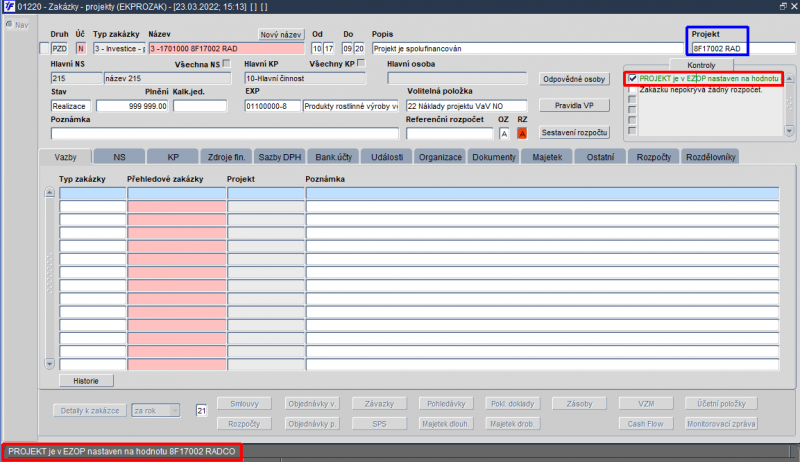
Task: Click the Majetek dlouh. button
Action: [446, 424]
